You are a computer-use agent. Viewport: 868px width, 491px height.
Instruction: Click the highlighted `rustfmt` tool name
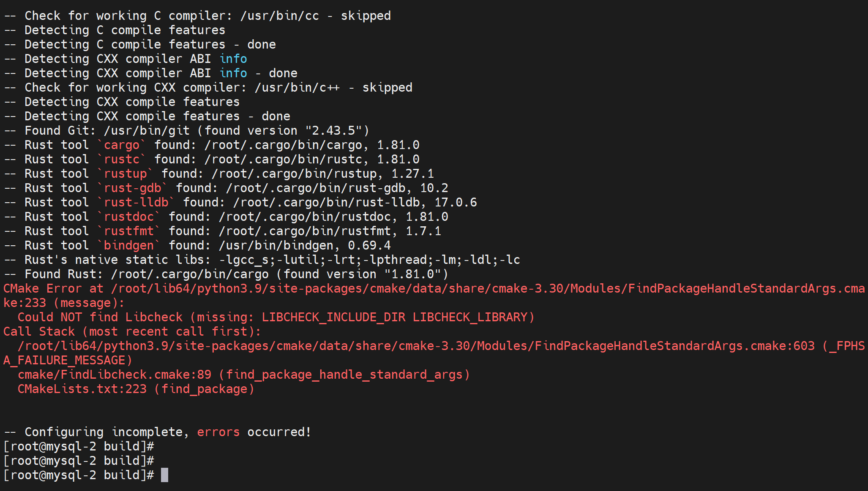[x=129, y=231]
